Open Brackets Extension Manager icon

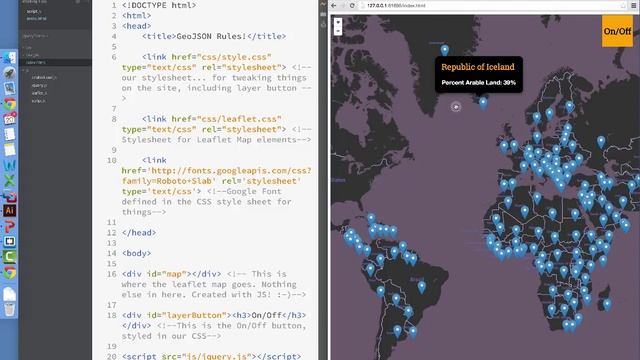pyautogui.click(x=323, y=14)
